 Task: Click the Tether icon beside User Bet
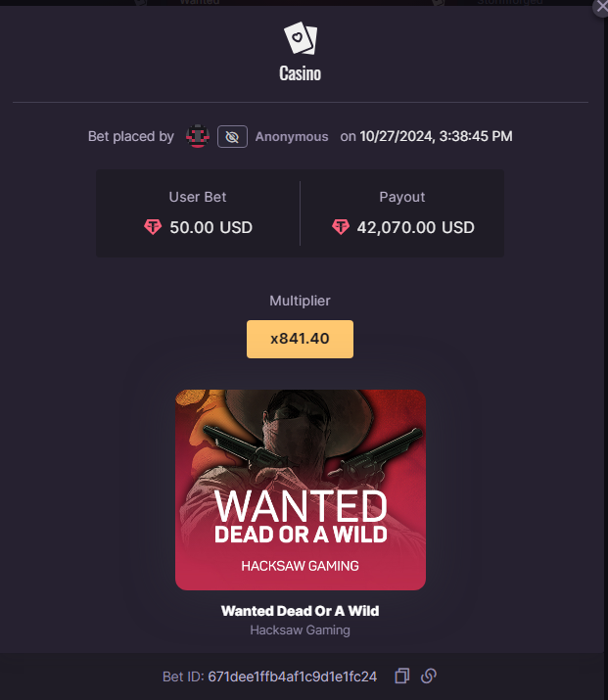[153, 227]
